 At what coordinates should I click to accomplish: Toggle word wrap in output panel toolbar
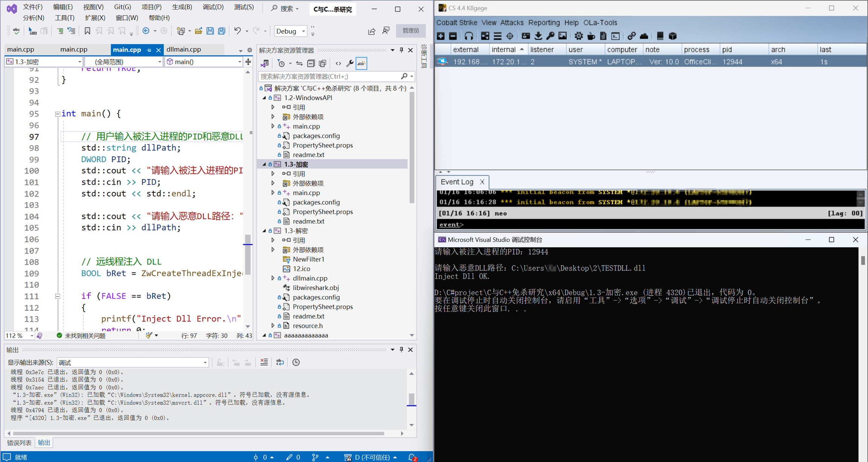coord(280,362)
